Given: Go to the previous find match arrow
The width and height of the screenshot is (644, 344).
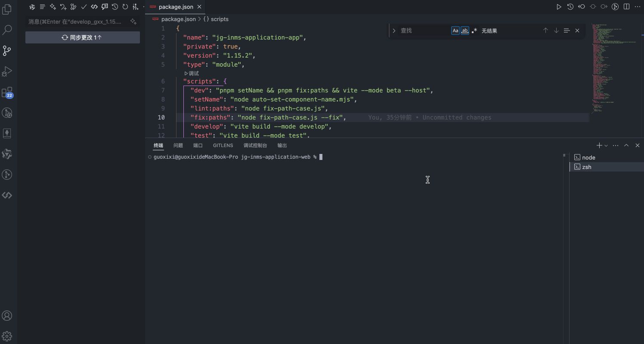Looking at the screenshot, I should (545, 31).
